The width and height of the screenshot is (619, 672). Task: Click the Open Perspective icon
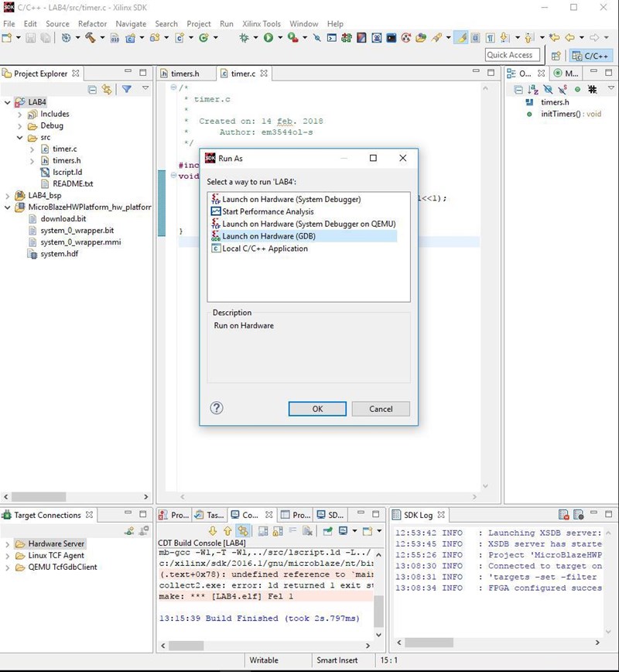tap(556, 55)
